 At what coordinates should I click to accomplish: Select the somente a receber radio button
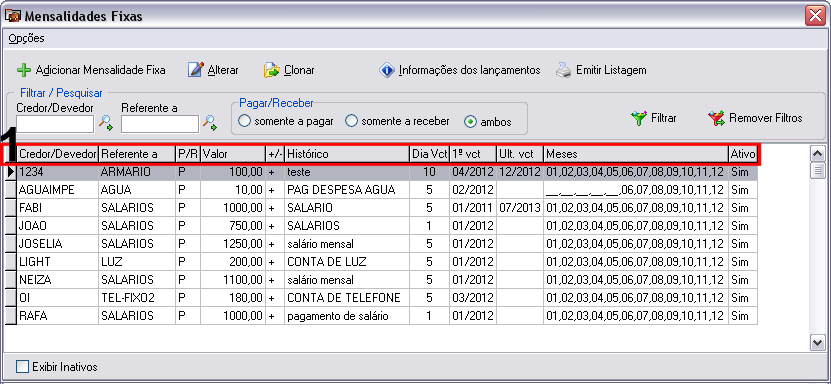click(351, 121)
